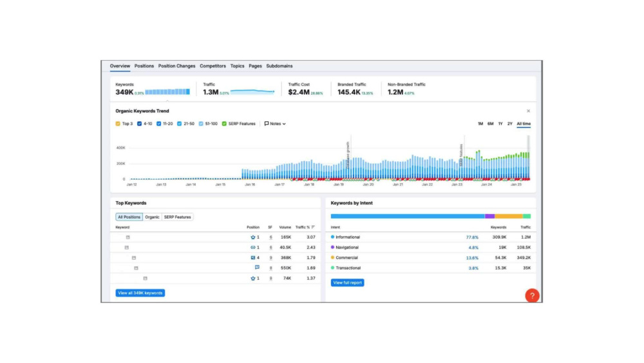Click the Commercial 13.6% link
Image resolution: width=644 pixels, height=363 pixels.
pos(472,258)
